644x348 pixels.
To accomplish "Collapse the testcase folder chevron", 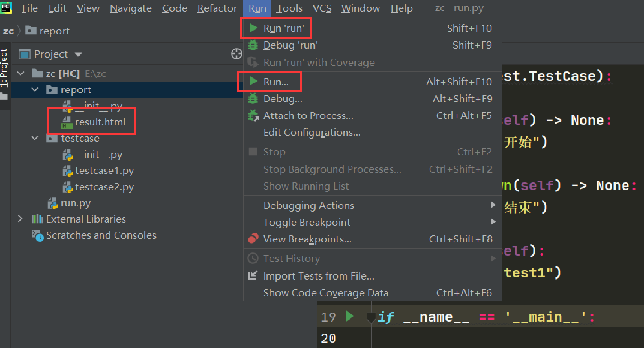I will pyautogui.click(x=35, y=138).
